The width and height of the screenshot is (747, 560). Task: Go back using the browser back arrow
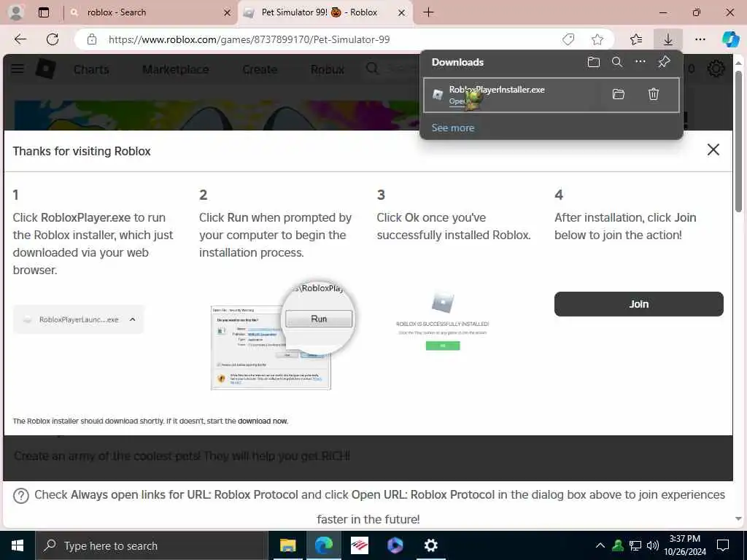(20, 39)
